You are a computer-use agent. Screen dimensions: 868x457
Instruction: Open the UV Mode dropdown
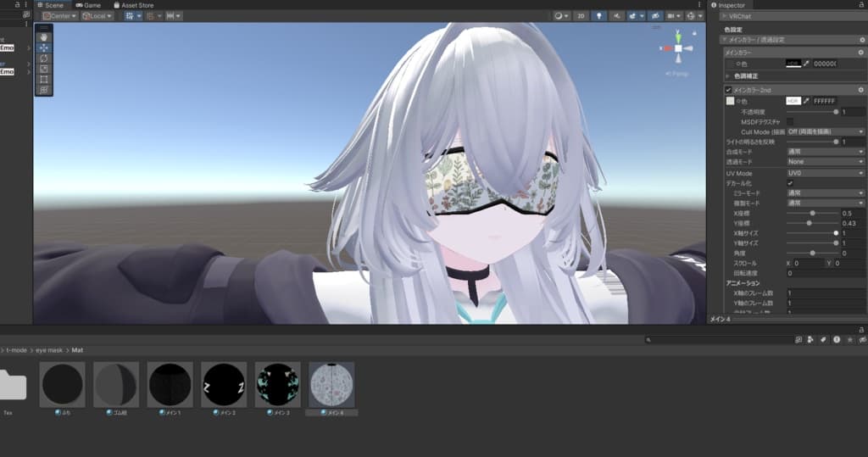click(x=825, y=173)
